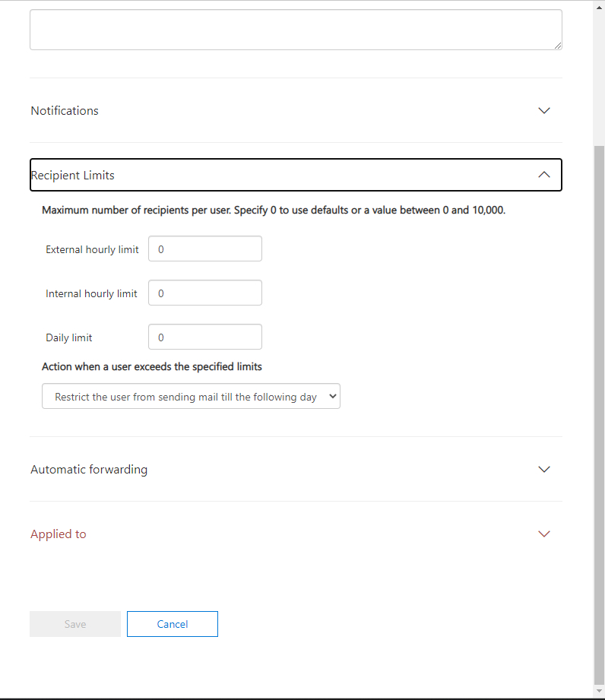Click the 'Internal hourly limit' label
The image size is (605, 700).
click(91, 293)
